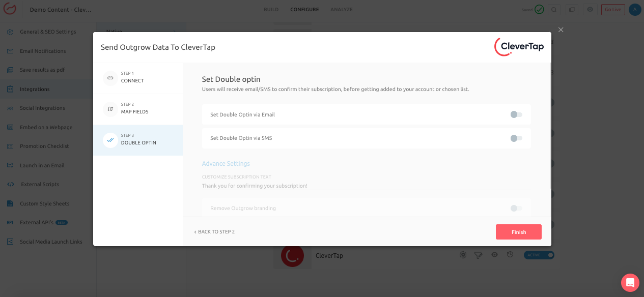This screenshot has width=644, height=297.
Task: Click CleverTap row history clock icon
Action: tap(510, 255)
